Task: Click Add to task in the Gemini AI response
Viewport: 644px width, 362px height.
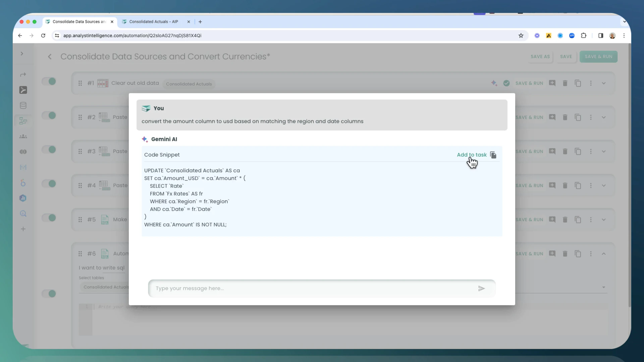Action: click(x=472, y=155)
